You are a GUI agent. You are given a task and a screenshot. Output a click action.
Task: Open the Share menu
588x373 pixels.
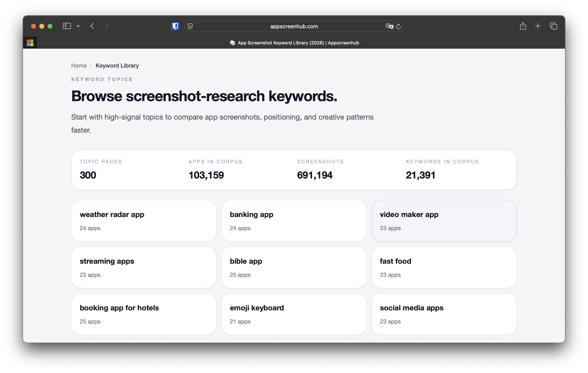click(523, 26)
